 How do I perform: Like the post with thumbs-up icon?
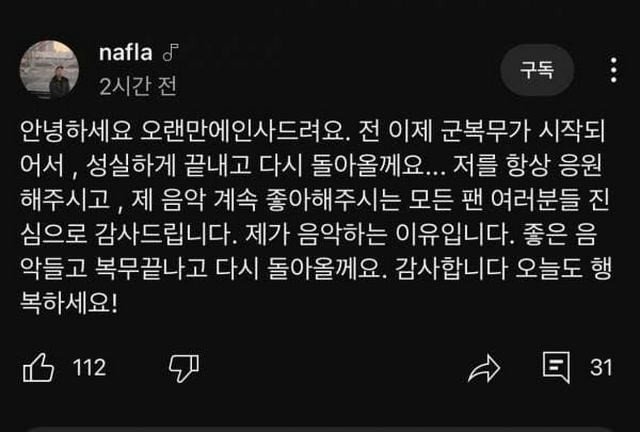point(38,367)
